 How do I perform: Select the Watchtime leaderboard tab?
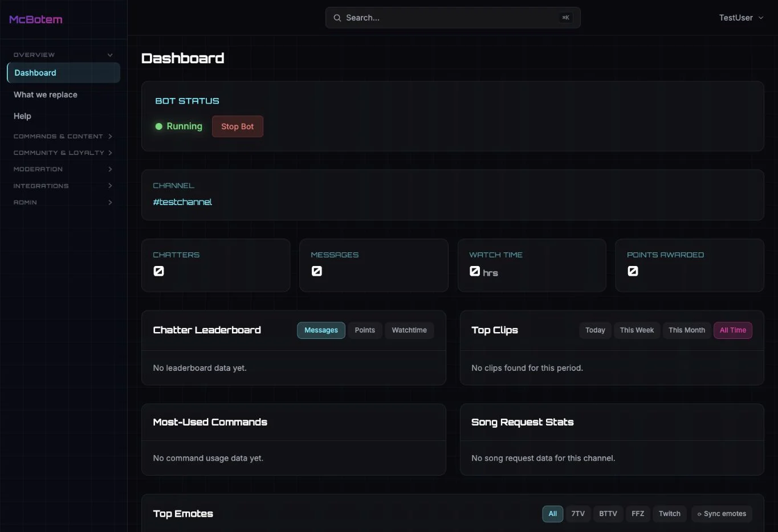coord(409,330)
